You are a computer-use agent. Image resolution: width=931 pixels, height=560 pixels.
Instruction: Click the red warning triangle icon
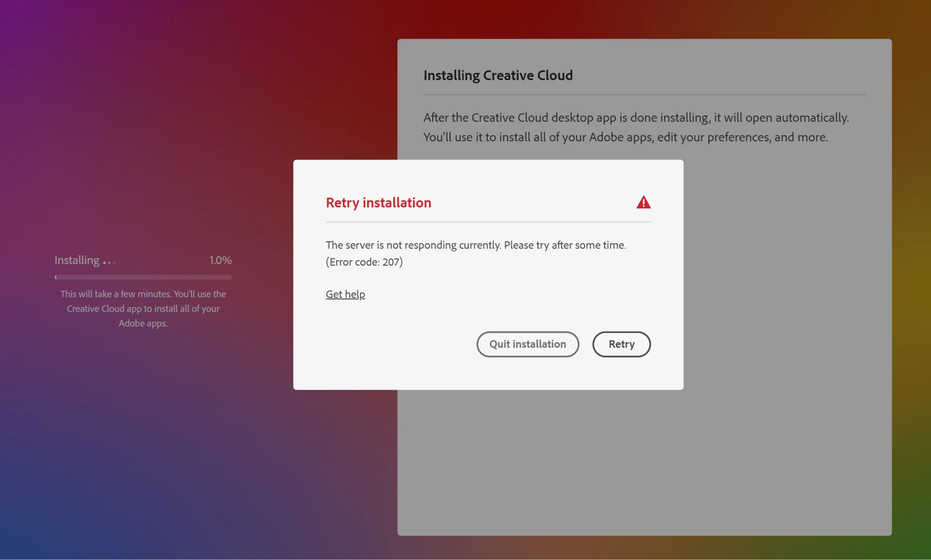(643, 202)
